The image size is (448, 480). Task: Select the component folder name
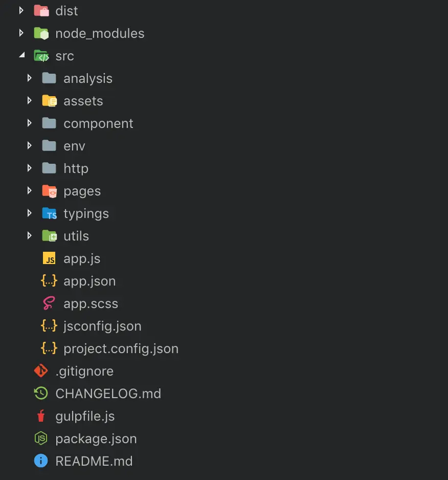click(98, 124)
